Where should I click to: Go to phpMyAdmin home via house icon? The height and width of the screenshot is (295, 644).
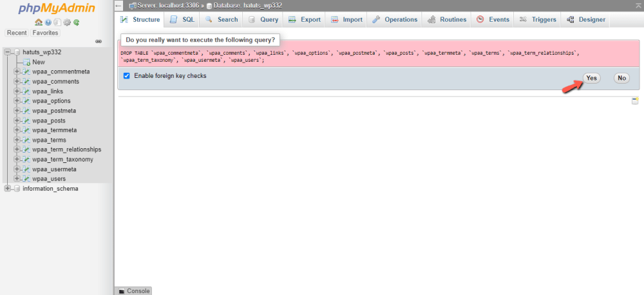pos(39,23)
